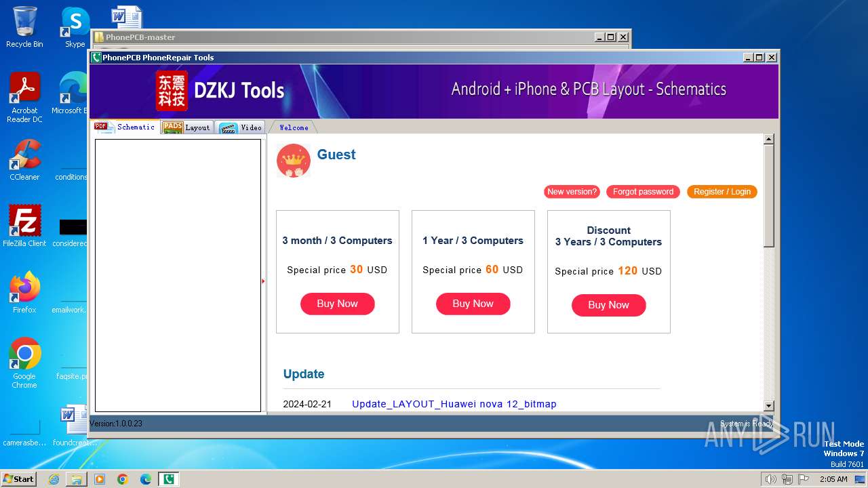
Task: Open the Skype desktop icon
Action: (75, 27)
